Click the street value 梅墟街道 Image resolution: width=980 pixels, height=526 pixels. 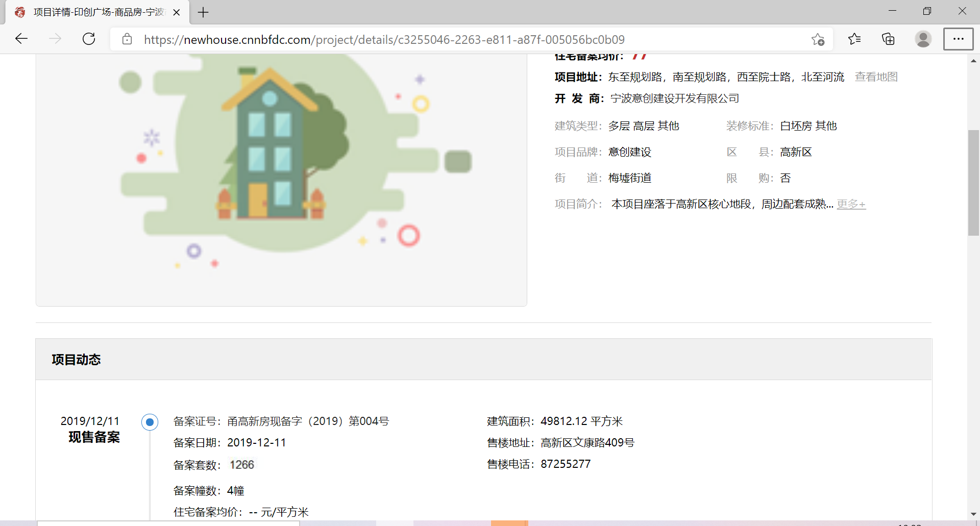coord(630,178)
